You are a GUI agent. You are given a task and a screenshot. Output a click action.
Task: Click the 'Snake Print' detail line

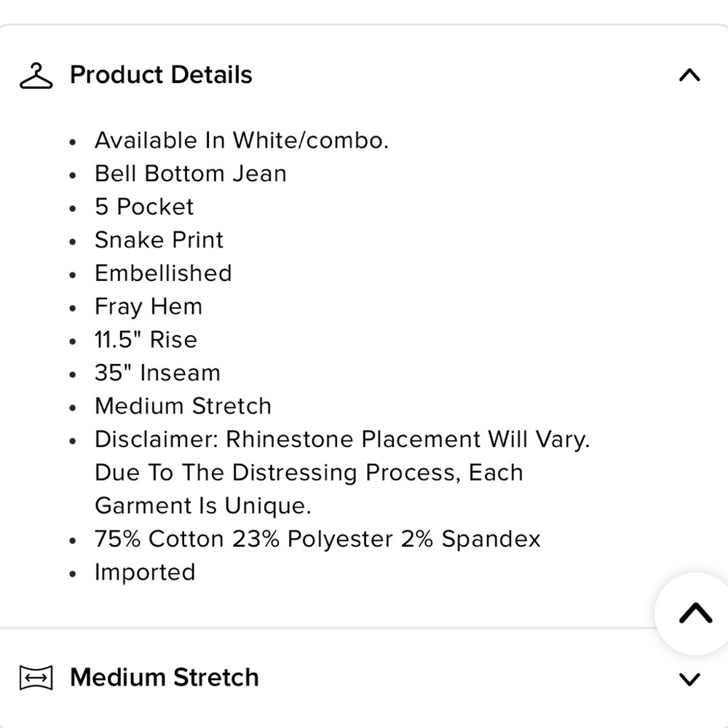tap(159, 240)
